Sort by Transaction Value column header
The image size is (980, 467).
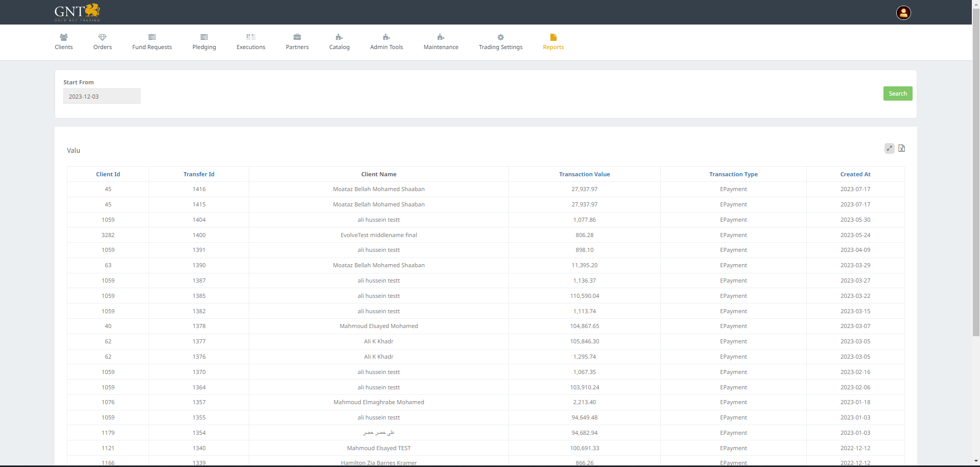click(x=584, y=174)
